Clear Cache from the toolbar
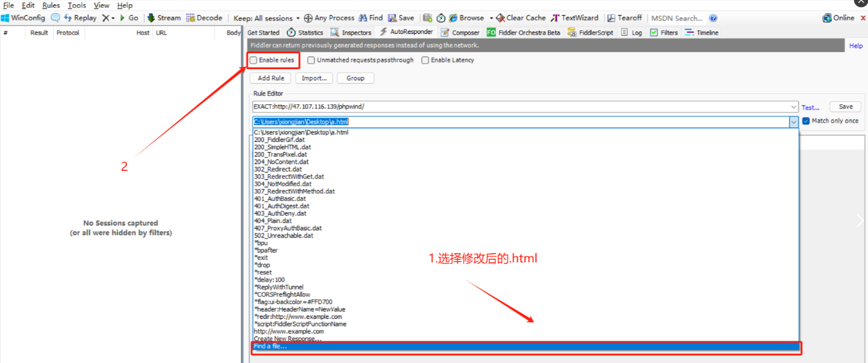Image resolution: width=868 pixels, height=363 pixels. point(520,18)
